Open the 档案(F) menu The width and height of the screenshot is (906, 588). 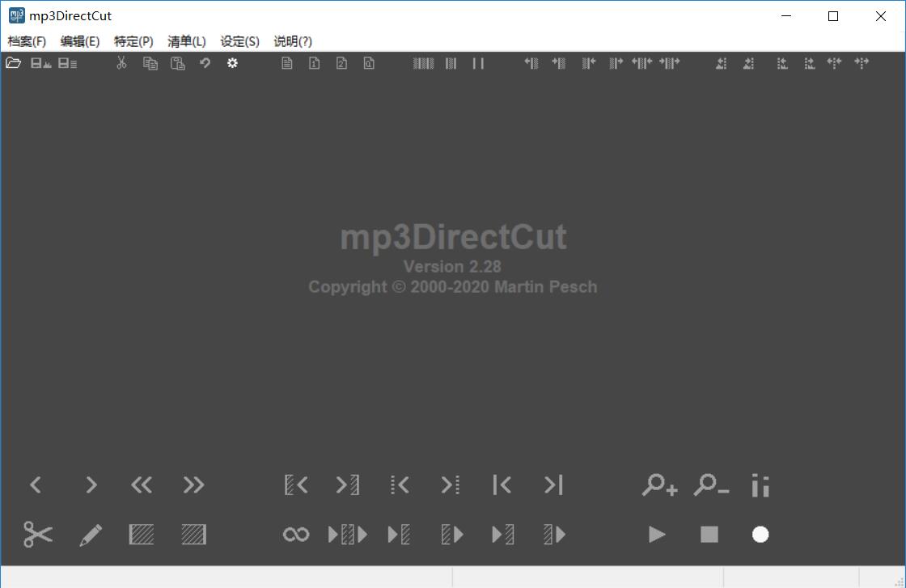tap(27, 41)
